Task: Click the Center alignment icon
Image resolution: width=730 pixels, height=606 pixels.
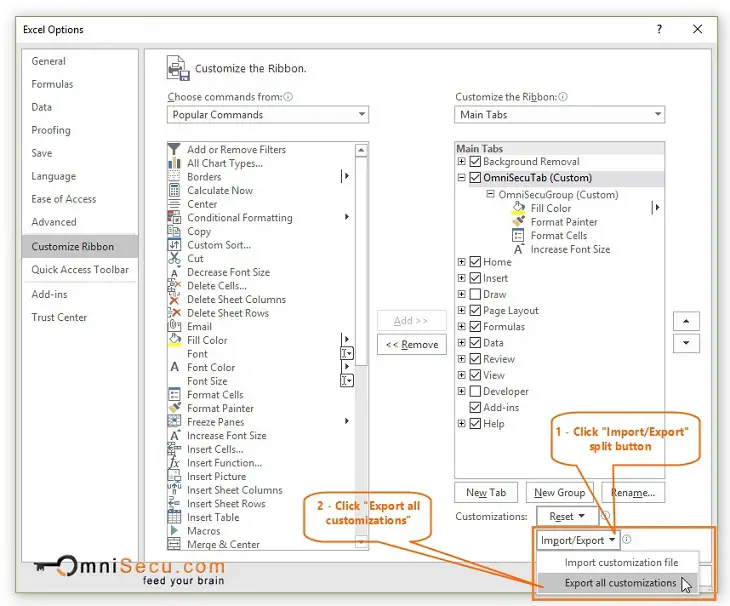Action: click(x=174, y=204)
